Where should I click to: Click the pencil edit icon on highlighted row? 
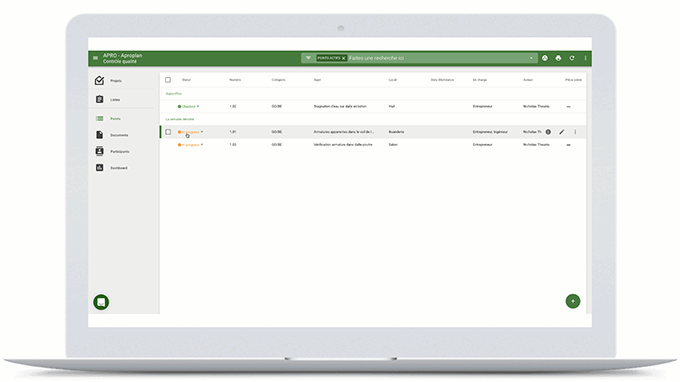(x=562, y=132)
